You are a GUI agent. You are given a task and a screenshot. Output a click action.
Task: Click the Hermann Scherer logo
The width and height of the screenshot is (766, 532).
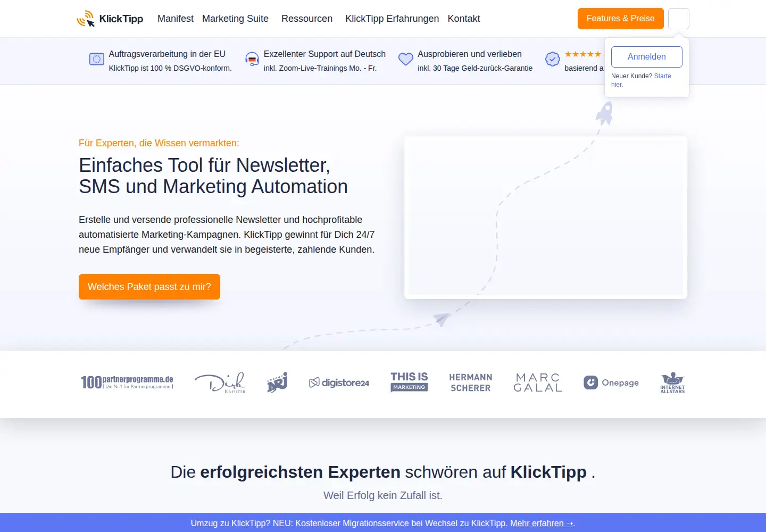click(x=471, y=383)
